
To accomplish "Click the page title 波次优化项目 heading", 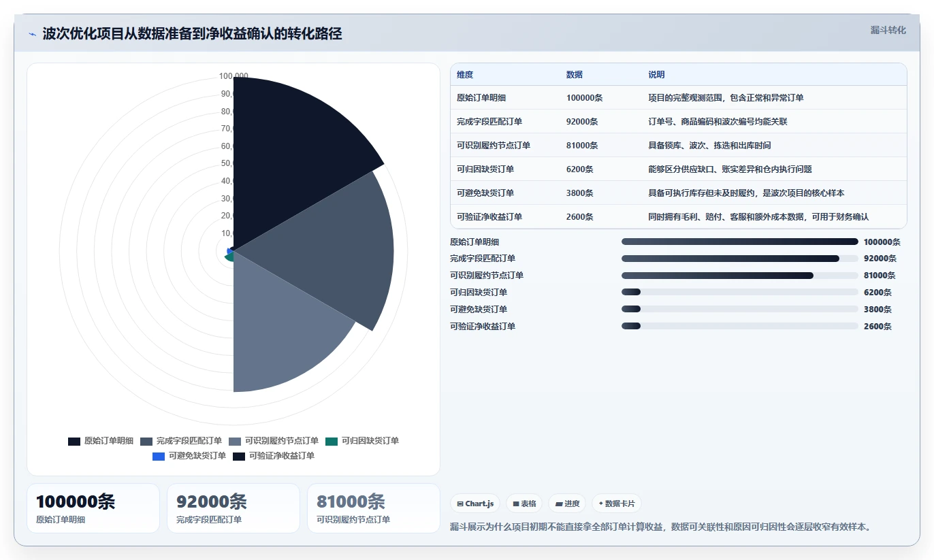I will pyautogui.click(x=192, y=34).
